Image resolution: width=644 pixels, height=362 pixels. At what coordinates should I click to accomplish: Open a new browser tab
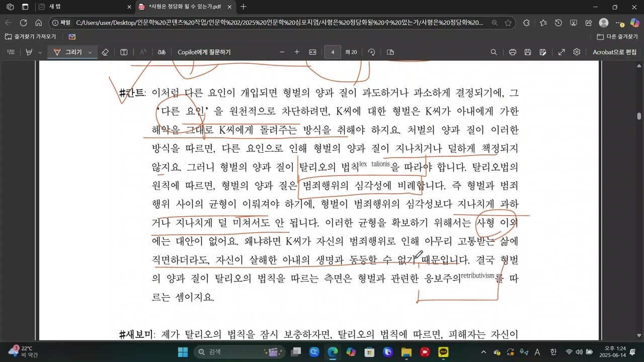click(x=244, y=7)
